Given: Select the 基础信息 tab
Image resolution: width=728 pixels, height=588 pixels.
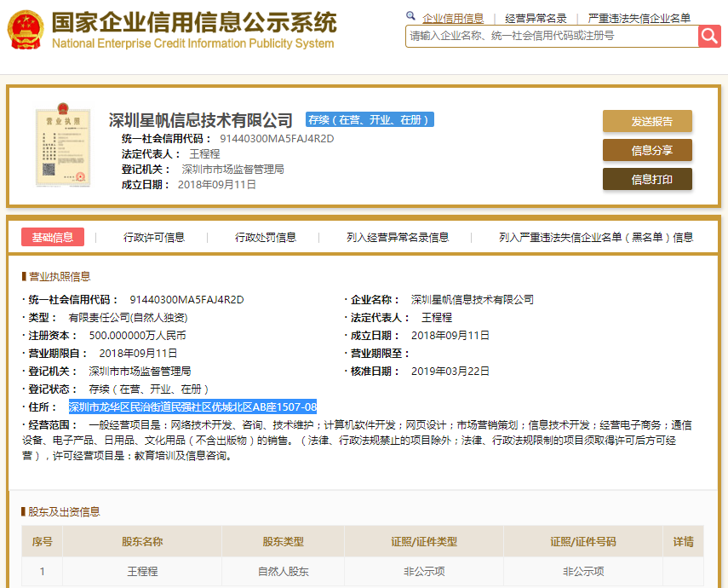Looking at the screenshot, I should pyautogui.click(x=54, y=237).
